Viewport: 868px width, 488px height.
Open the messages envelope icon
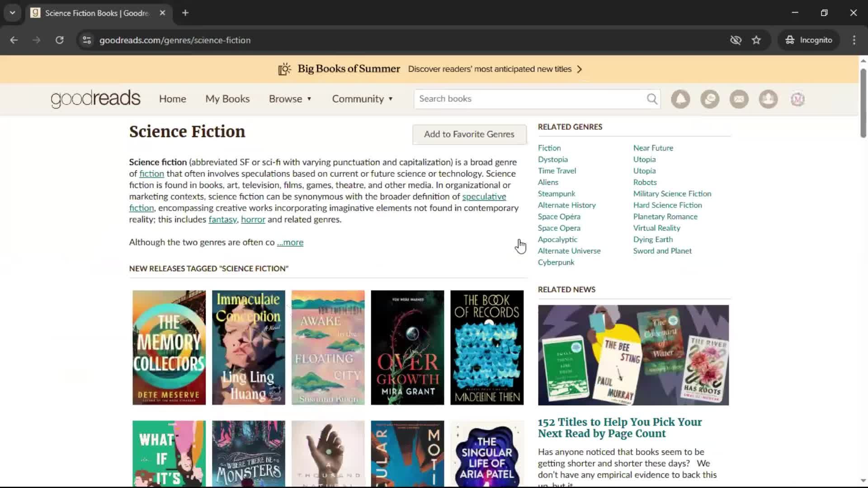pyautogui.click(x=739, y=99)
